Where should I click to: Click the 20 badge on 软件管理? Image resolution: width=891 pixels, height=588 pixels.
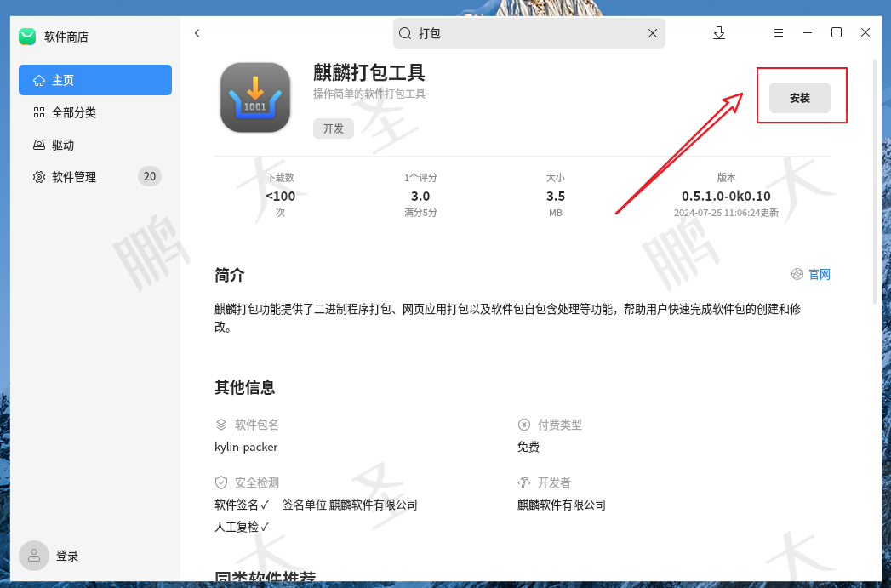coord(150,177)
